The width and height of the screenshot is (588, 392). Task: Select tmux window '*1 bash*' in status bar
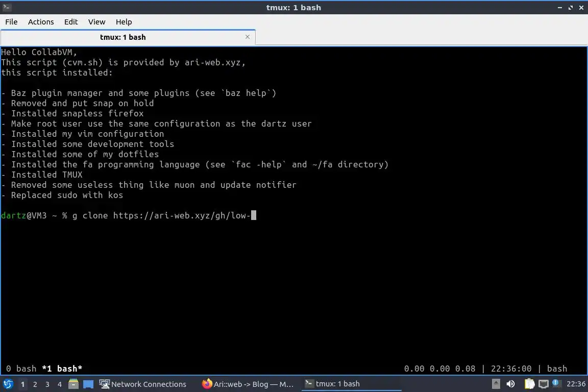pos(62,369)
